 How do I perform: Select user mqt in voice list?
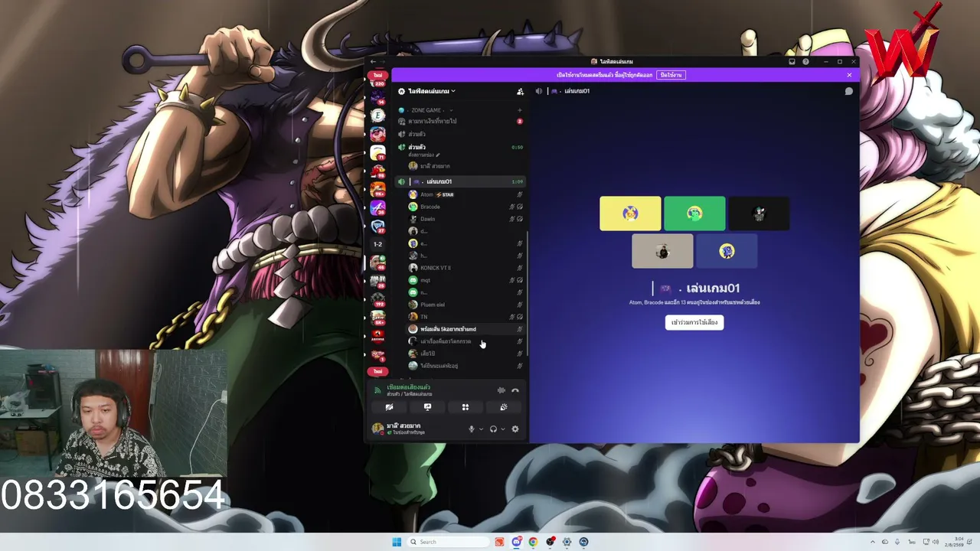(x=465, y=280)
